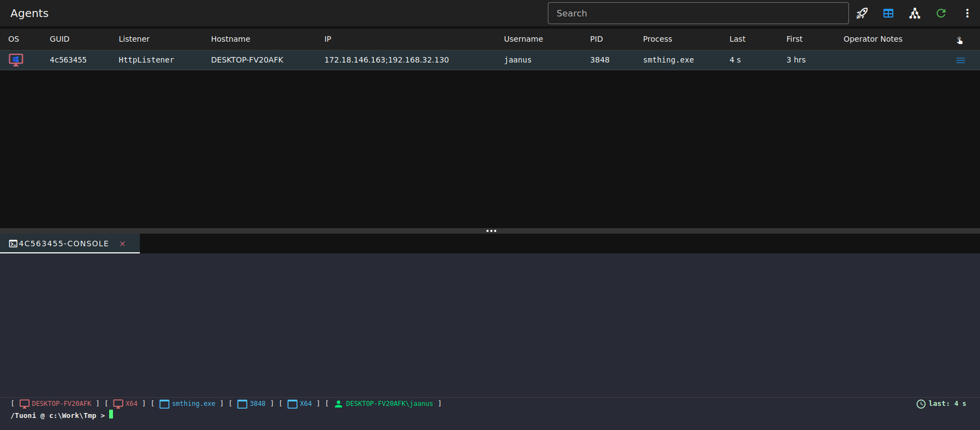Click blue window icon beside smthing.exe in status
Screen dimensions: 980x430
point(165,404)
